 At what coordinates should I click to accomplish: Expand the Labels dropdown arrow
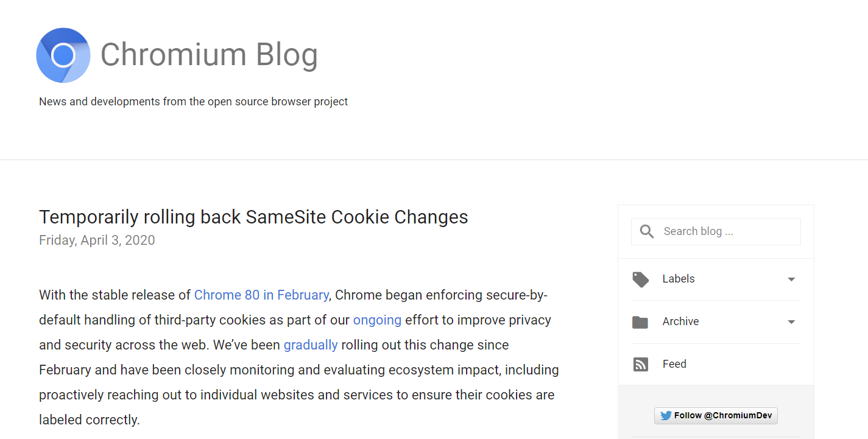[x=791, y=279]
